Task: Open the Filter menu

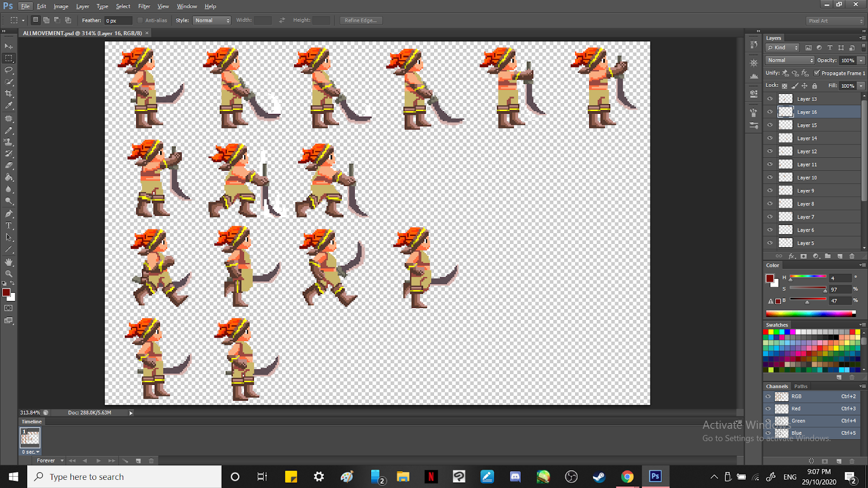Action: pyautogui.click(x=144, y=7)
